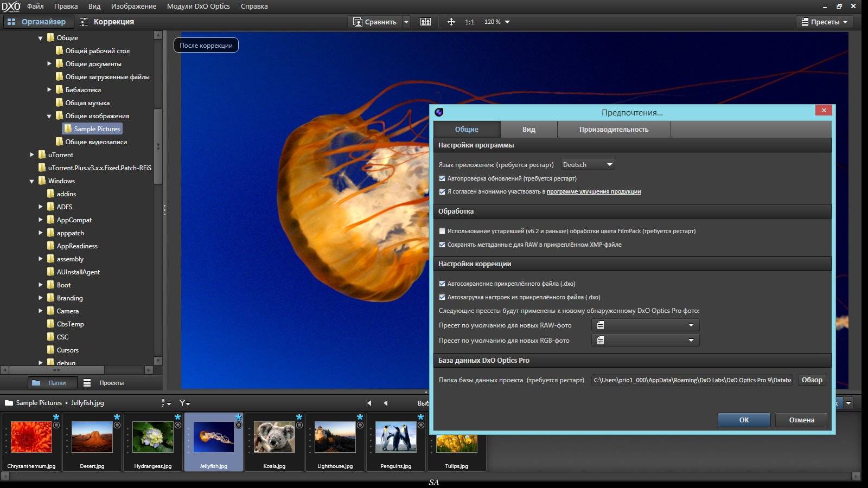Screen dimensions: 868x488
Task: Open the Файл menu
Action: click(x=35, y=6)
